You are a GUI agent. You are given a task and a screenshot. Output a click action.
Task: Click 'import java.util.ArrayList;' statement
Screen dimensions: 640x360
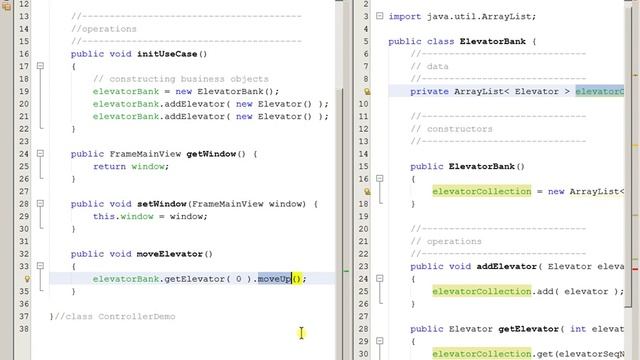(x=462, y=16)
